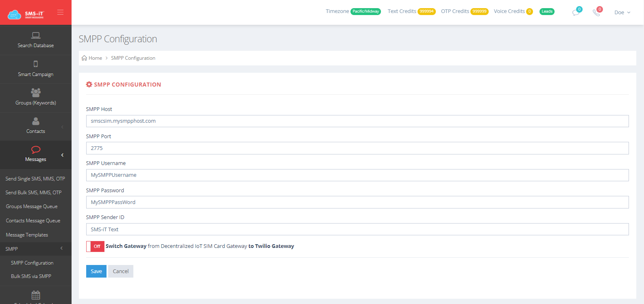Open Send Single SMS, MMS, OTP

35,179
